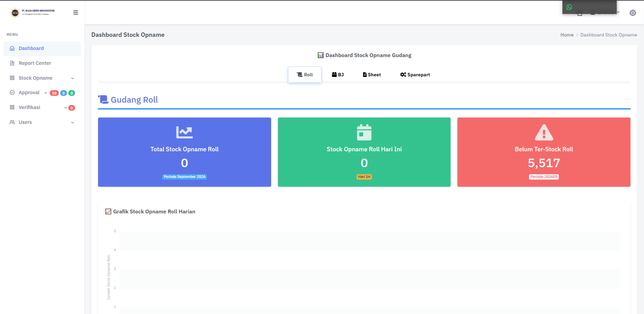Screen dimensions: 644x314
Task: Click the blue 0 badge on Approval
Action: (64, 93)
